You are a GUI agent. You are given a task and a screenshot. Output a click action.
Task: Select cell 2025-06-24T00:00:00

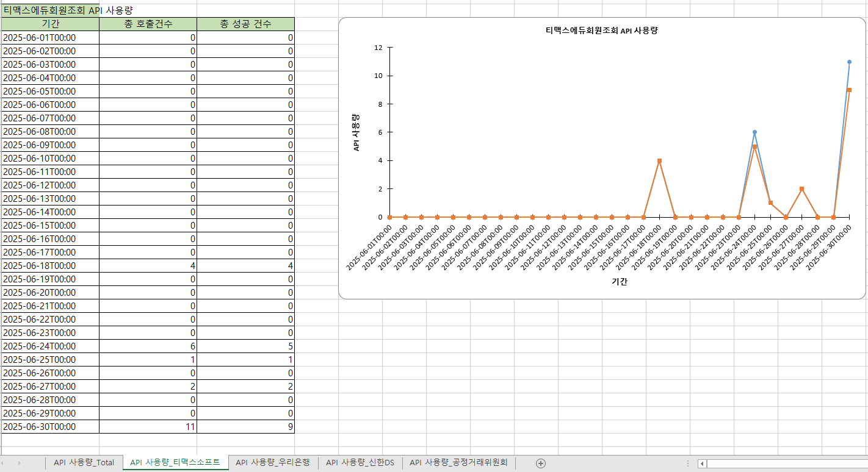click(x=50, y=346)
